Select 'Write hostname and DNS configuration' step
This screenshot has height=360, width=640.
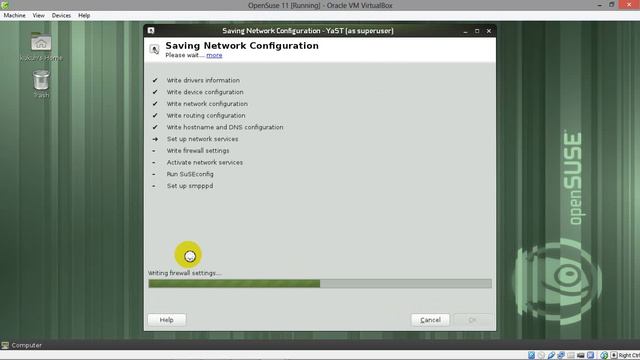[224, 127]
